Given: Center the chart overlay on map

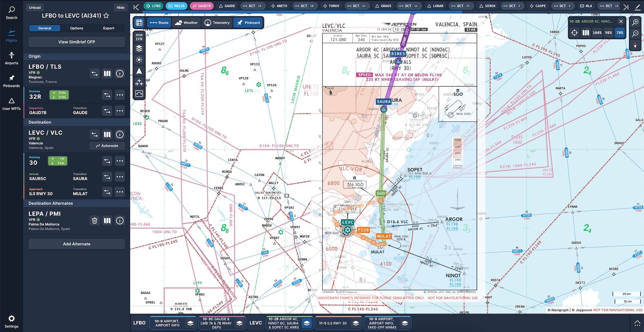Looking at the screenshot, I should click(x=575, y=33).
